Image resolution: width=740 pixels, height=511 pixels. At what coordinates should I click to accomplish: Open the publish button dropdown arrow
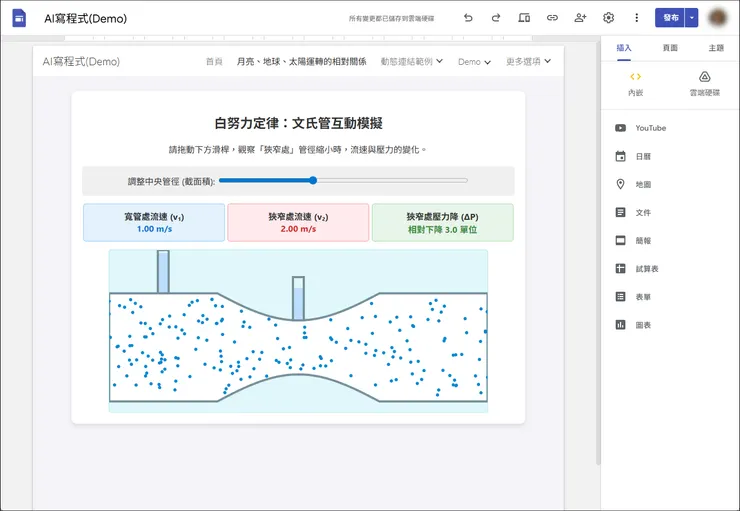(x=692, y=18)
